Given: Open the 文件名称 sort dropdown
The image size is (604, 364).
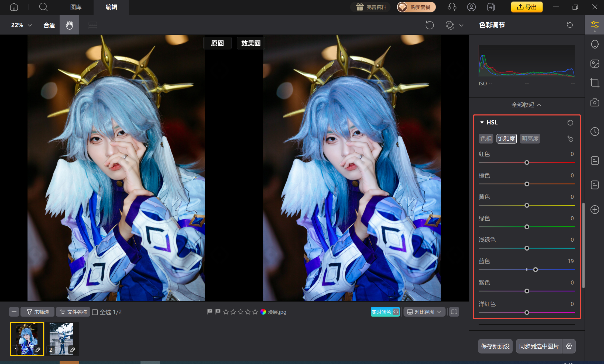Looking at the screenshot, I should (x=73, y=312).
